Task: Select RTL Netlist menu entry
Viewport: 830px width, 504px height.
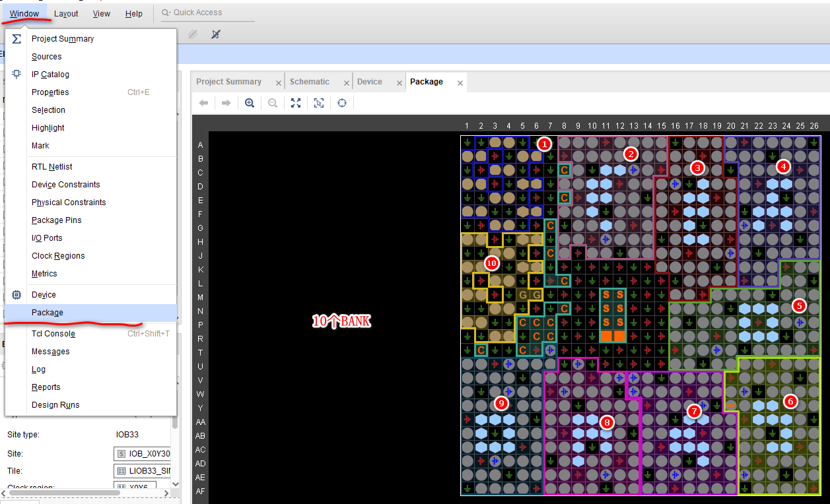Action: coord(90,167)
